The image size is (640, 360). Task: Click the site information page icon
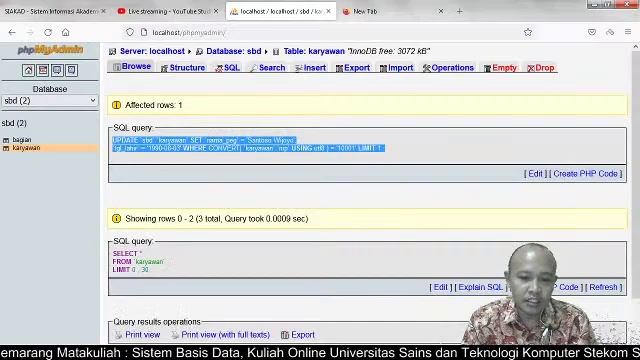click(x=144, y=32)
